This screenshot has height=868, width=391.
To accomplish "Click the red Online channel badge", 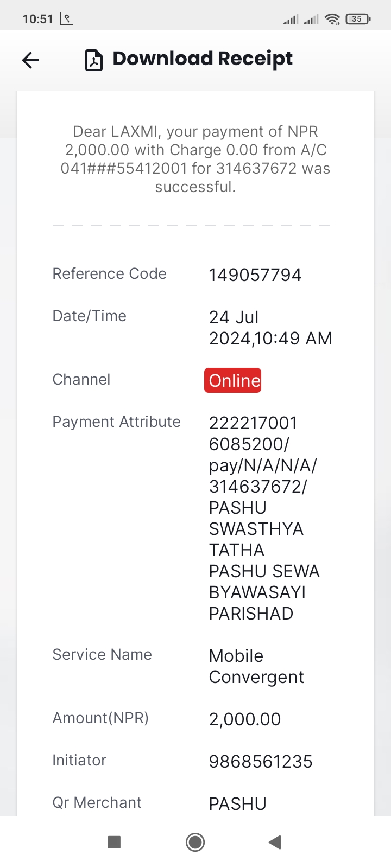I will tap(233, 380).
